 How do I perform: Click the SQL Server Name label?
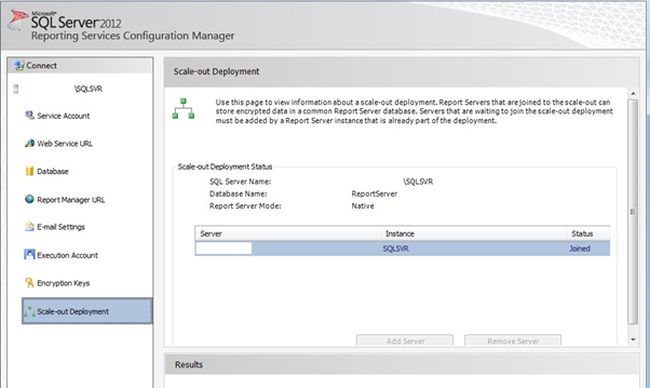(x=240, y=182)
